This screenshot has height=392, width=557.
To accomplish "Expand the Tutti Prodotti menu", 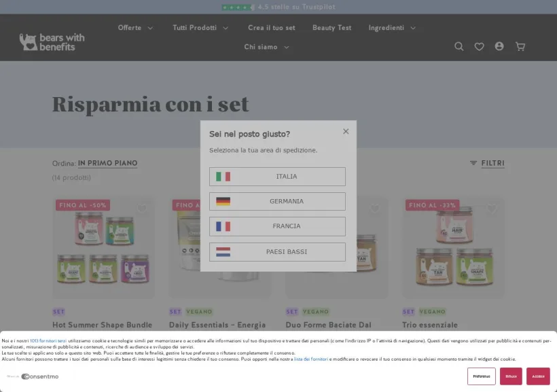I will 200,28.
